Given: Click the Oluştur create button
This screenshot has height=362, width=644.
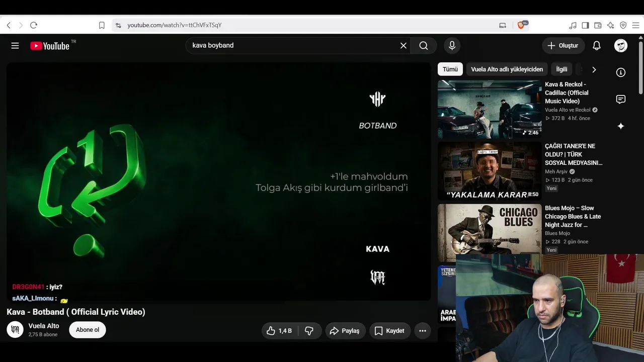Looking at the screenshot, I should (563, 46).
